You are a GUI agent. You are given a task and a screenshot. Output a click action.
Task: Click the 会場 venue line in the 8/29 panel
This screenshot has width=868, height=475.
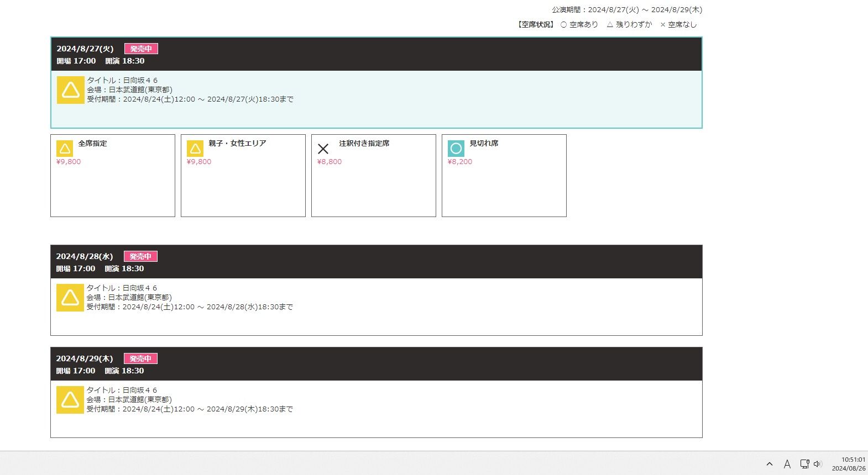point(129,399)
